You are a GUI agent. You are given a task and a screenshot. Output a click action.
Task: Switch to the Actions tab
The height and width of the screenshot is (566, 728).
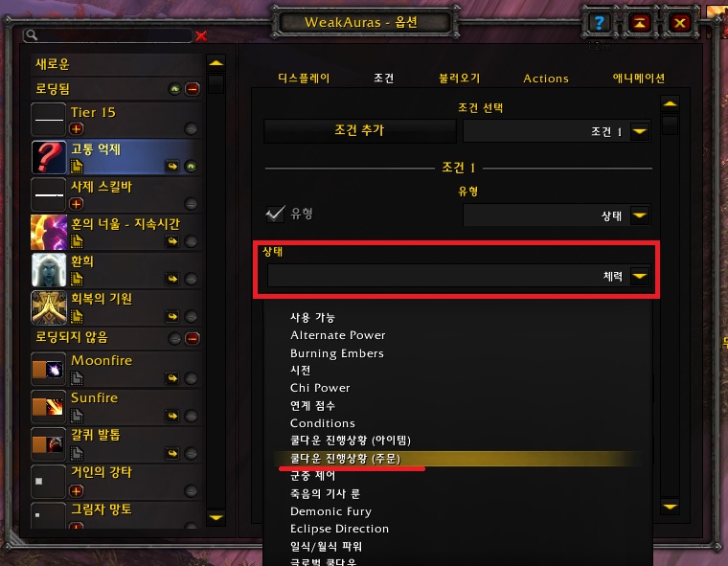tap(546, 79)
